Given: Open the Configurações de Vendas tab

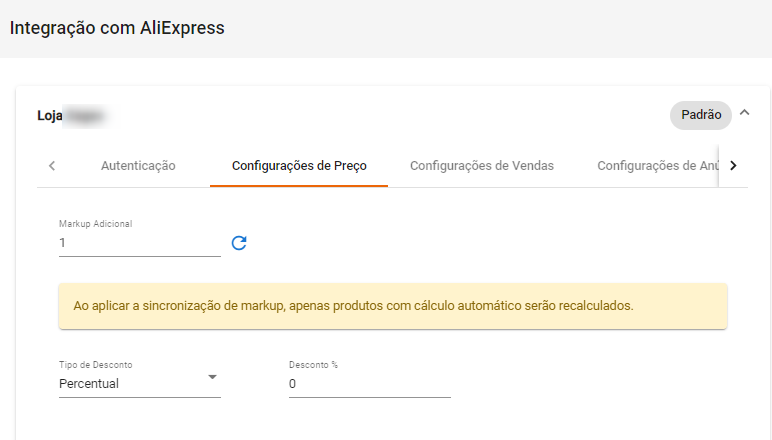Looking at the screenshot, I should 482,166.
